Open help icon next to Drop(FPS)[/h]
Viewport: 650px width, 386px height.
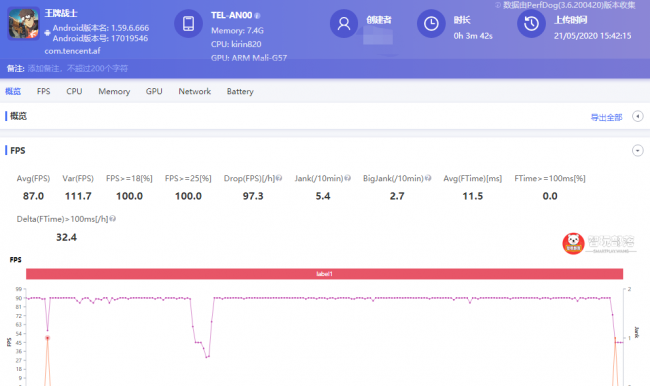pyautogui.click(x=279, y=178)
